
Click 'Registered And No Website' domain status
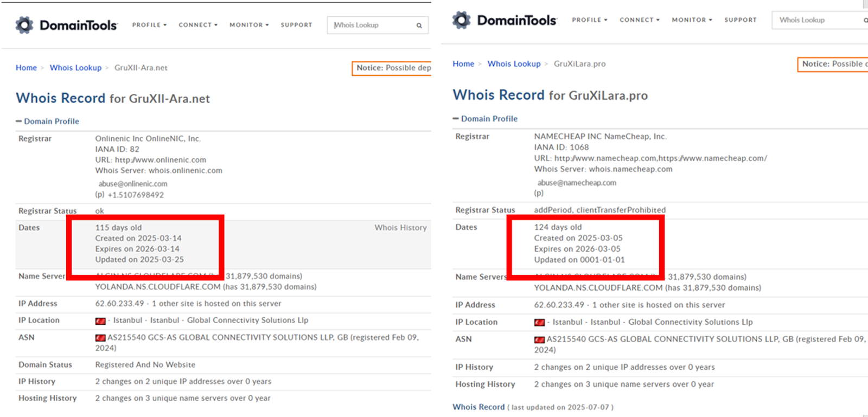(145, 365)
